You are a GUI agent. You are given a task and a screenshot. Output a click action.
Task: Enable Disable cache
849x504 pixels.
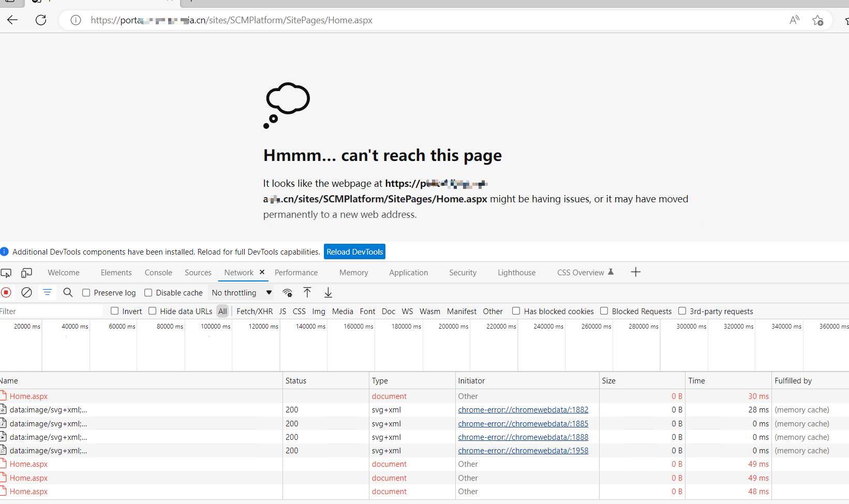pyautogui.click(x=148, y=292)
